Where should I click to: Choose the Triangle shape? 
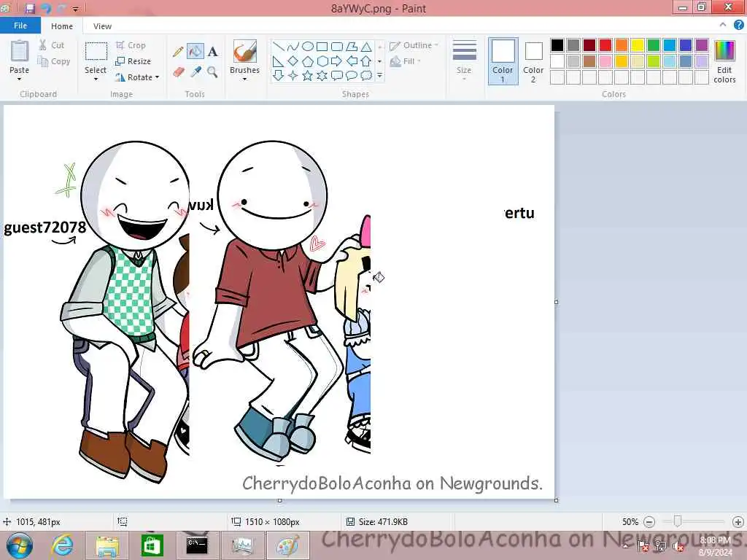pyautogui.click(x=366, y=47)
